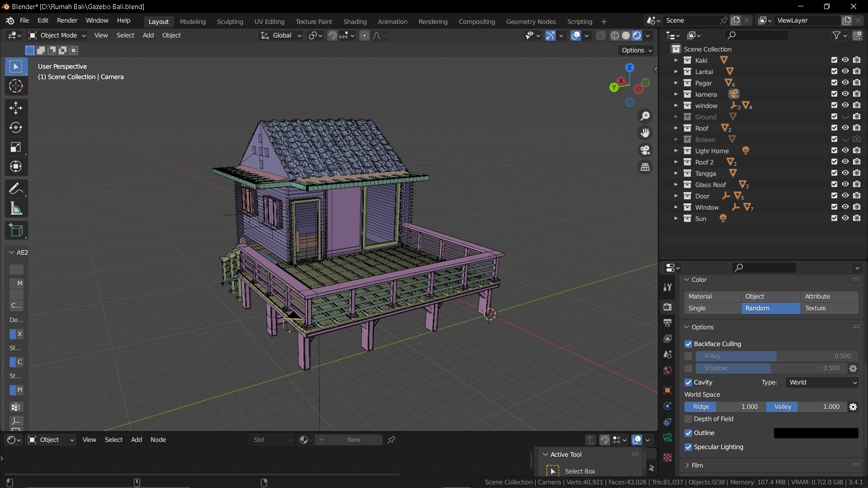
Task: Select the Measure tool
Action: click(16, 208)
